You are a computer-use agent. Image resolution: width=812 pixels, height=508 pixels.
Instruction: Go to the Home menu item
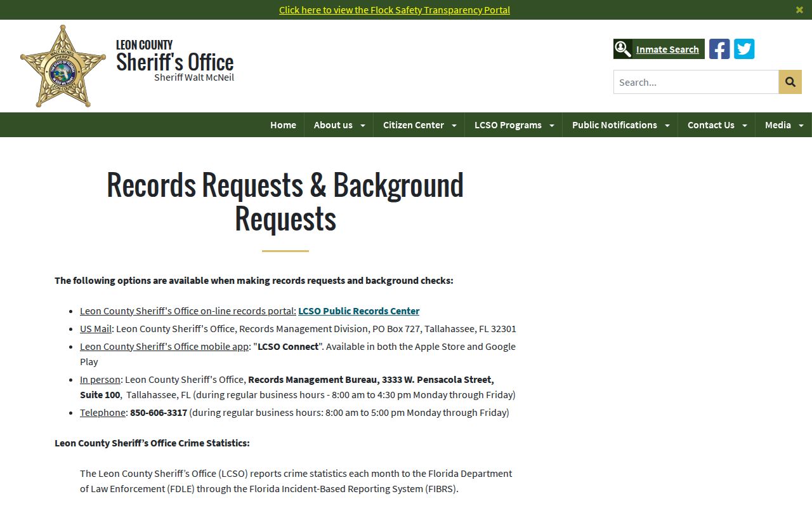pyautogui.click(x=283, y=125)
